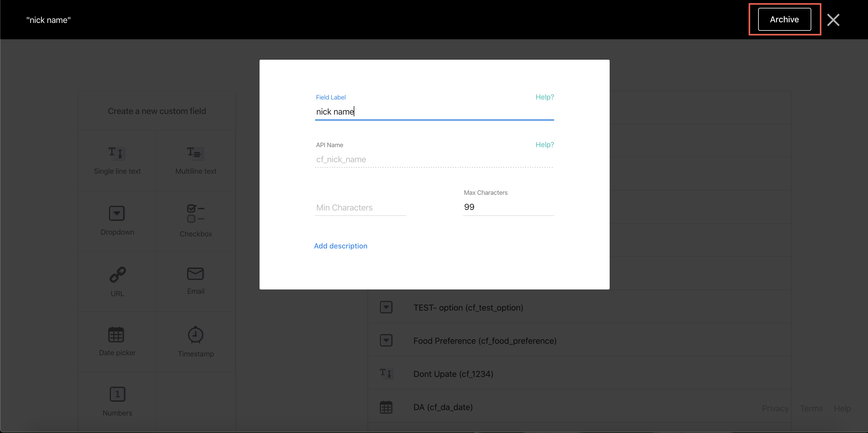Focus the Field Label text input
Viewport: 868px width, 433px height.
(x=434, y=112)
